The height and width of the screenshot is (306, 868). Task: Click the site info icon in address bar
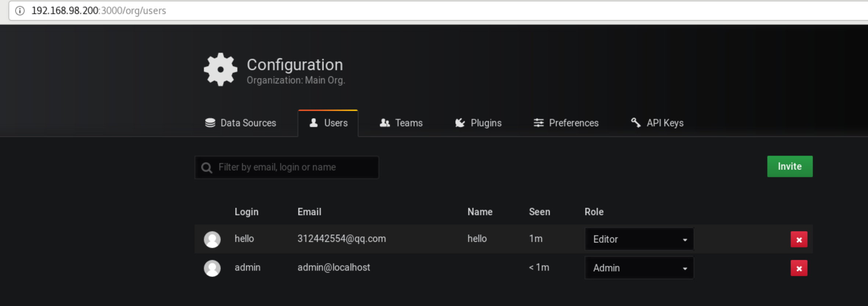point(20,11)
